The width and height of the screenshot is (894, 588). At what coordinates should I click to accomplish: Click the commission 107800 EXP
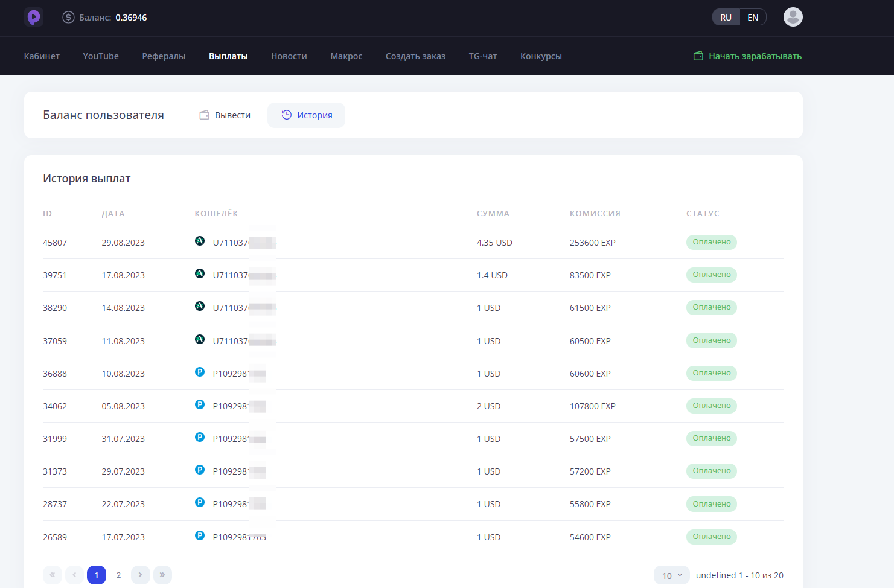pos(593,406)
